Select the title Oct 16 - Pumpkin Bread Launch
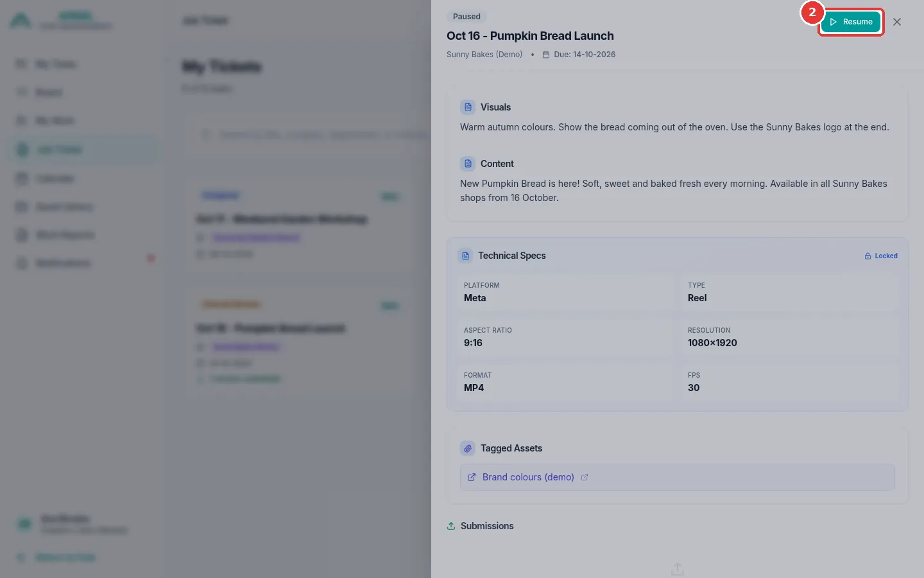 pos(530,36)
